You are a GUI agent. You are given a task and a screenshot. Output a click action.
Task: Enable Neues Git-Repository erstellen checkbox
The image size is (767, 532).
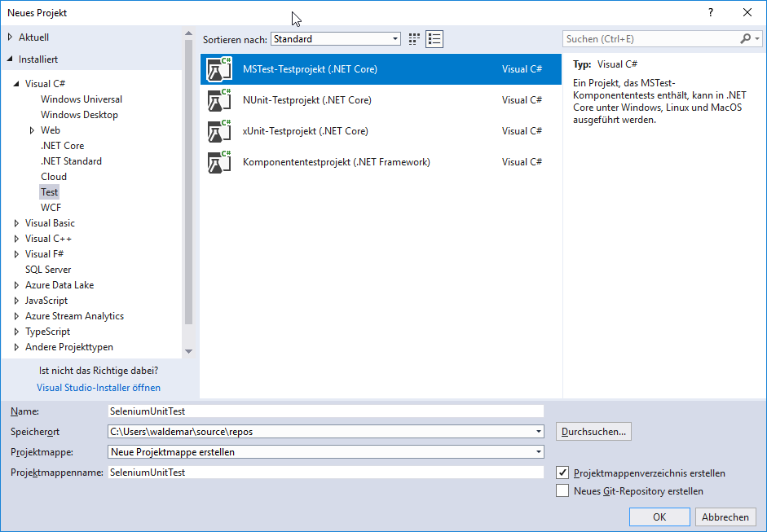click(x=562, y=490)
